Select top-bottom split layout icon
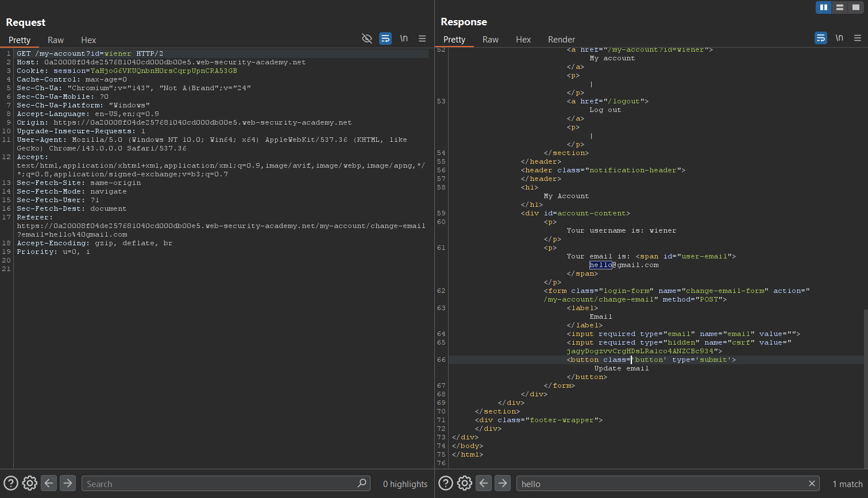The image size is (868, 498). click(x=840, y=7)
